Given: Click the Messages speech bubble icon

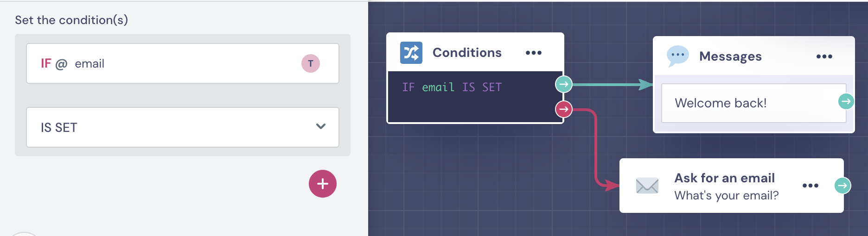Looking at the screenshot, I should click(x=677, y=56).
